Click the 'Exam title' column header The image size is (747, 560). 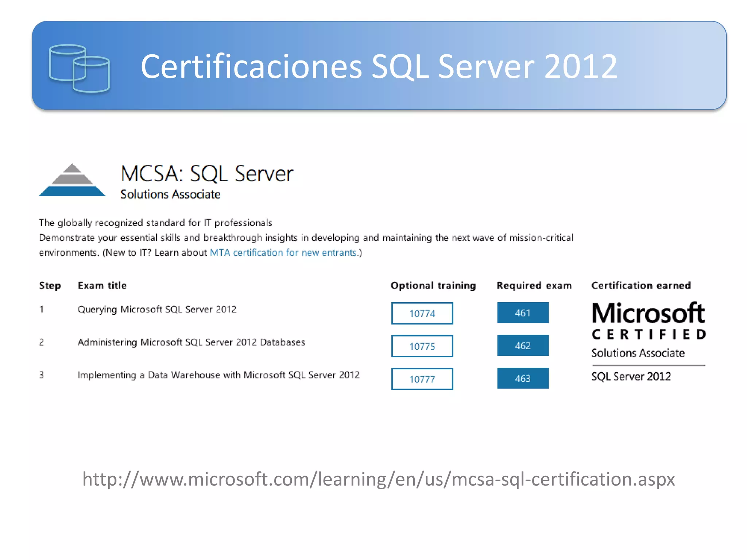102,285
